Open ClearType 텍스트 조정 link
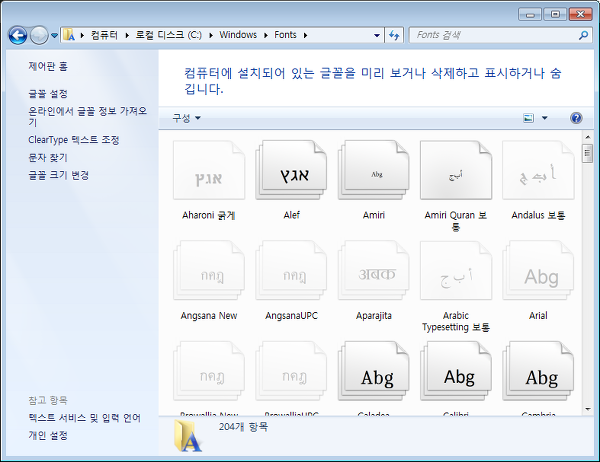 pos(74,140)
